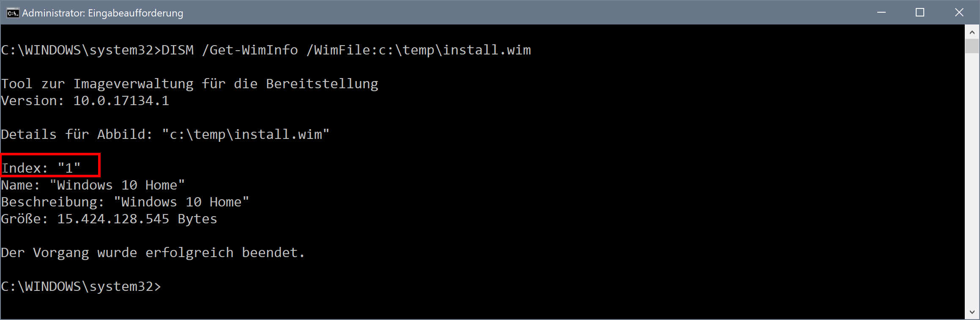Click the vertical scrollbar thumb
This screenshot has width=980, height=320.
point(972,46)
